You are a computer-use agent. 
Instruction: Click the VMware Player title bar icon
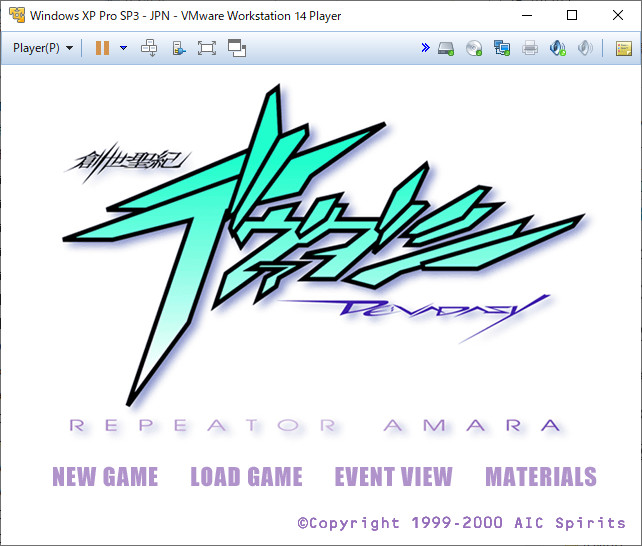click(17, 16)
